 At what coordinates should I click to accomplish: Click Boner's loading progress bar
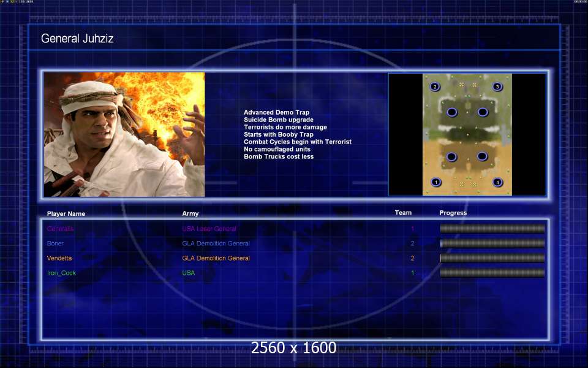pos(492,243)
